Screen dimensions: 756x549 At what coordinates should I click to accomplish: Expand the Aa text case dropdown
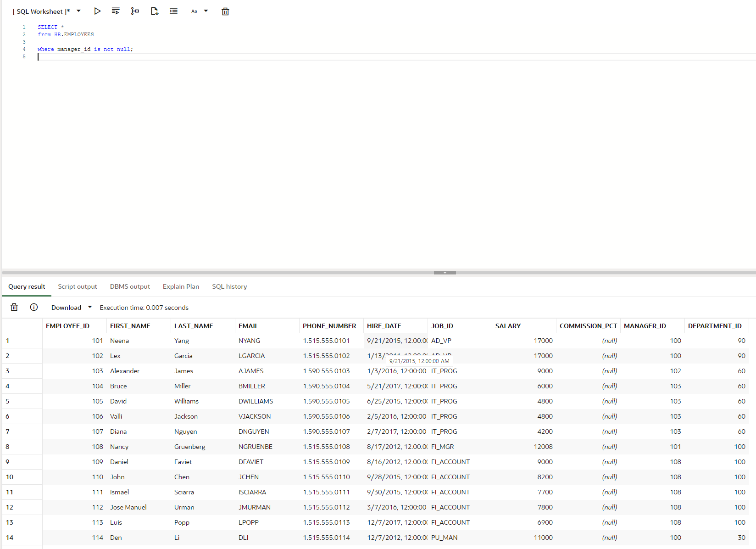tap(206, 11)
